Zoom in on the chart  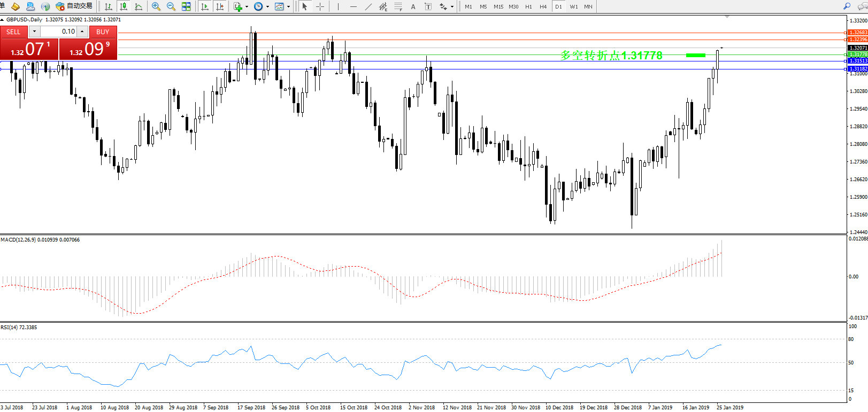coord(156,6)
